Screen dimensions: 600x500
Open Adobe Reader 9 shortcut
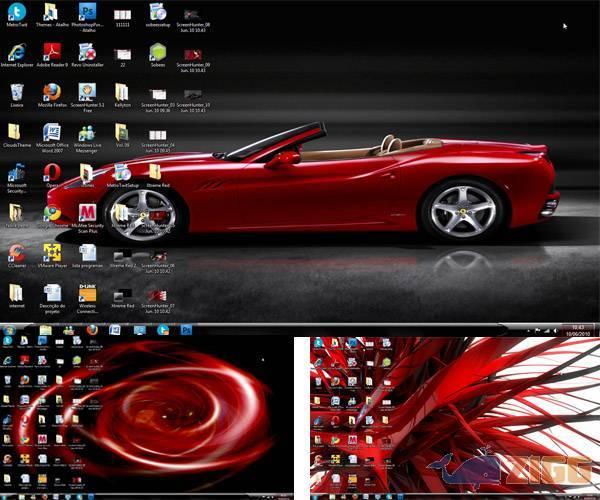tap(52, 52)
